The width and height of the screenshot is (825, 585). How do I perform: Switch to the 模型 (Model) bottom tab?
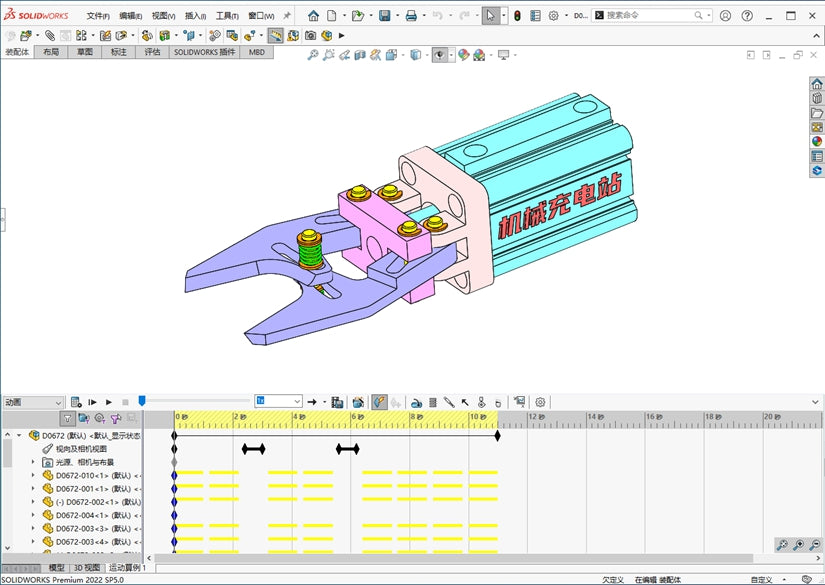56,568
